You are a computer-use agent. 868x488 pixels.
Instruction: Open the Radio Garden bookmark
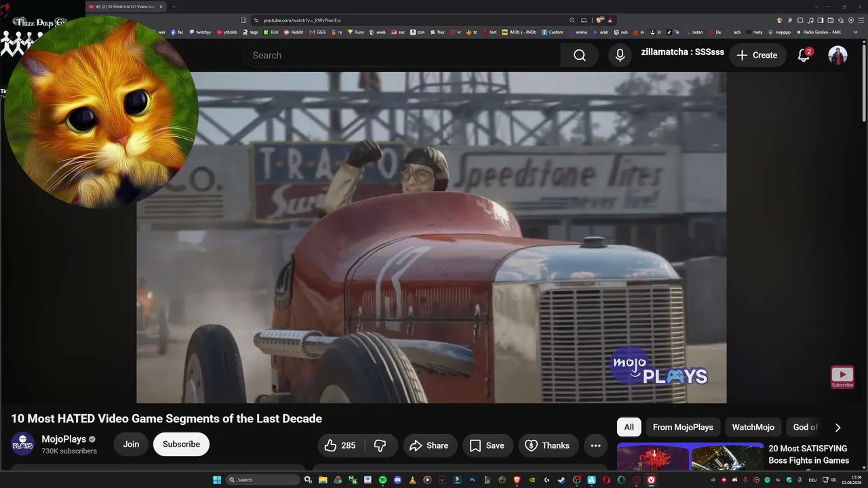pyautogui.click(x=818, y=32)
